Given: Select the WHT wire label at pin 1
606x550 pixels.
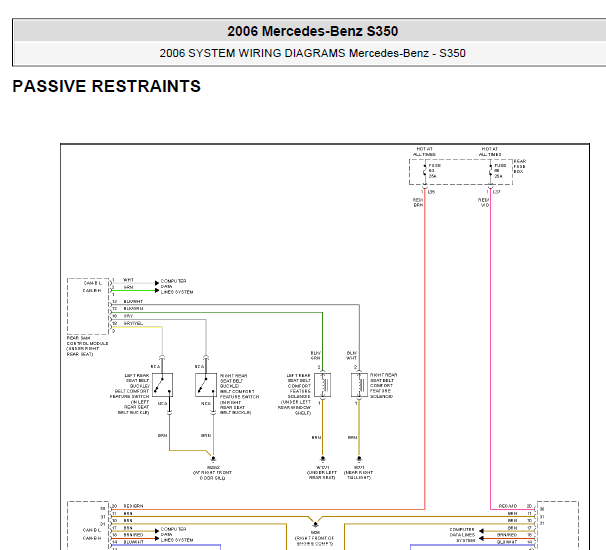Looking at the screenshot, I should (128, 280).
